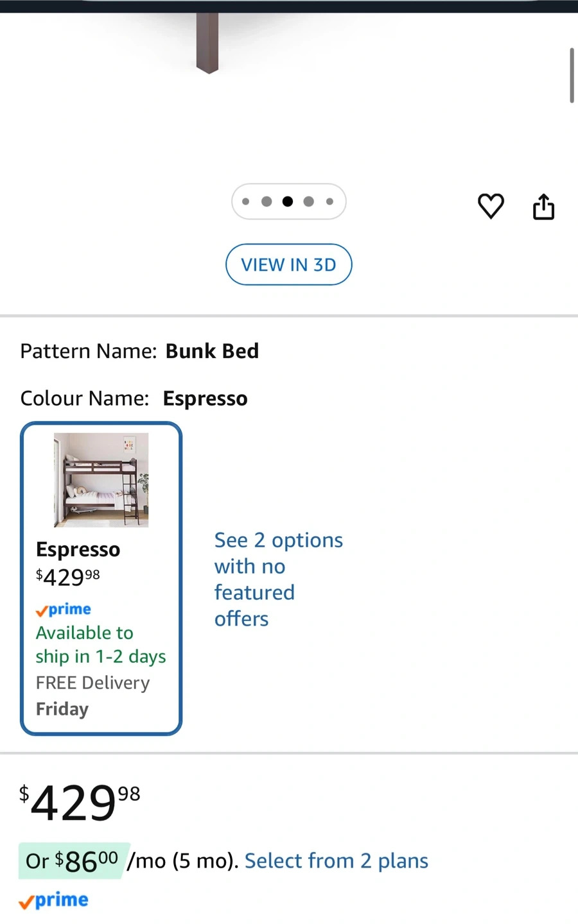Screen dimensions: 578x924
Task: Open the share icon
Action: (543, 207)
